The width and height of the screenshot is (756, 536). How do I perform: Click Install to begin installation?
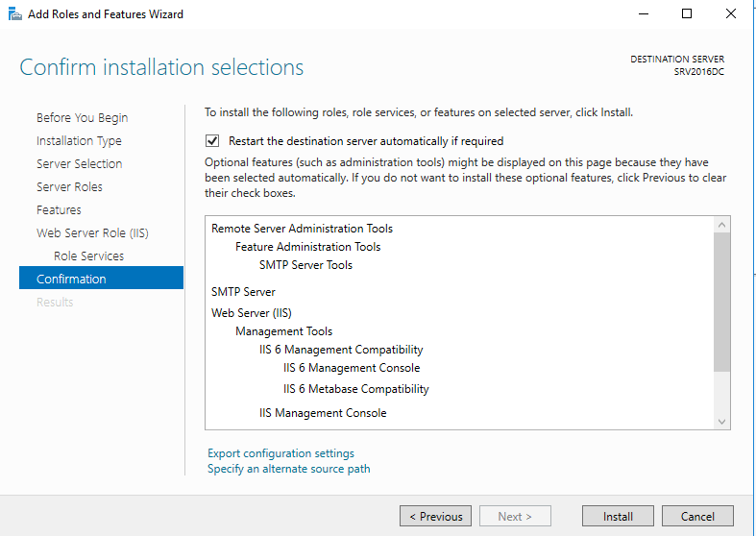point(618,516)
